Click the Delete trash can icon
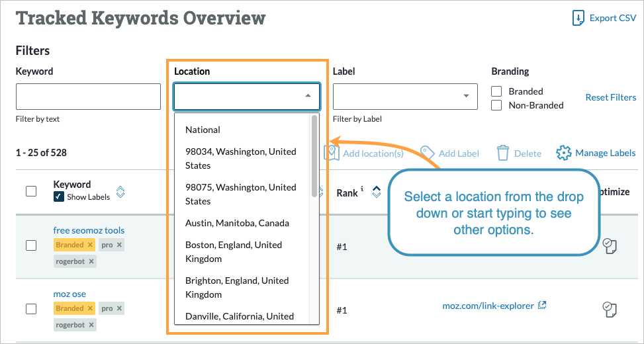This screenshot has width=644, height=344. (504, 153)
